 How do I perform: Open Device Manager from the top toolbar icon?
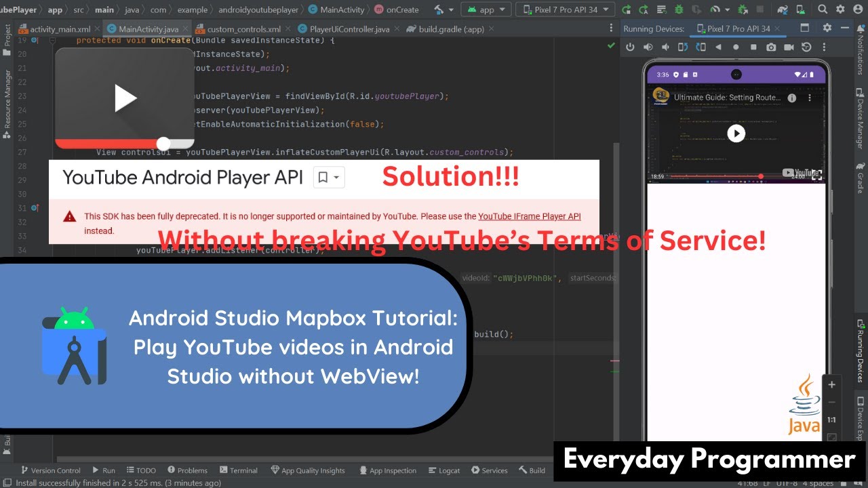pos(800,9)
